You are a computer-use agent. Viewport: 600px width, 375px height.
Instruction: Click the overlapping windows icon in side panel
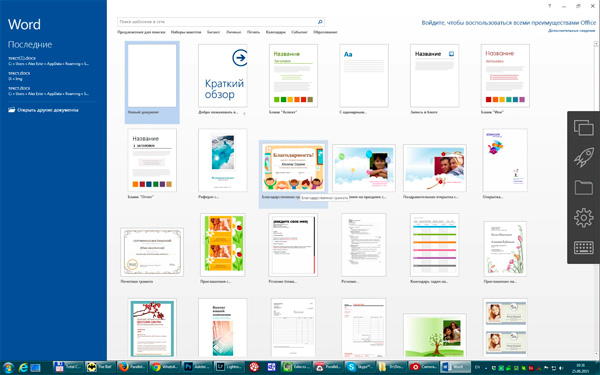pyautogui.click(x=584, y=127)
